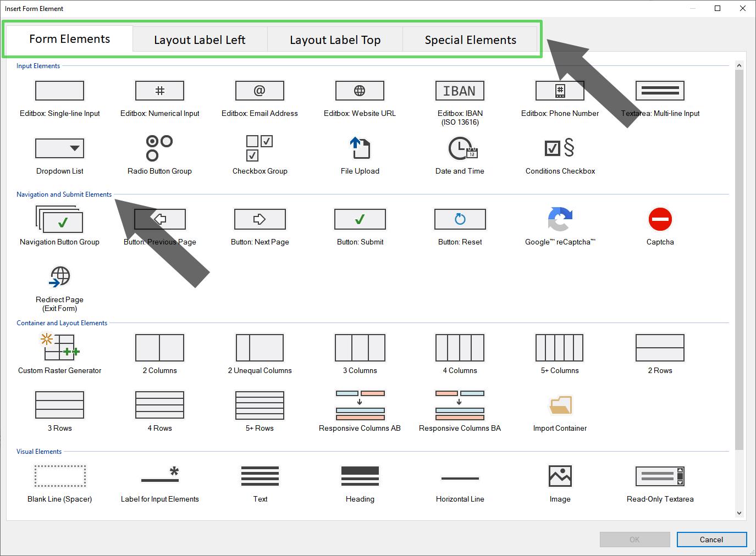
Task: Open the Custom Raster Generator
Action: click(59, 354)
